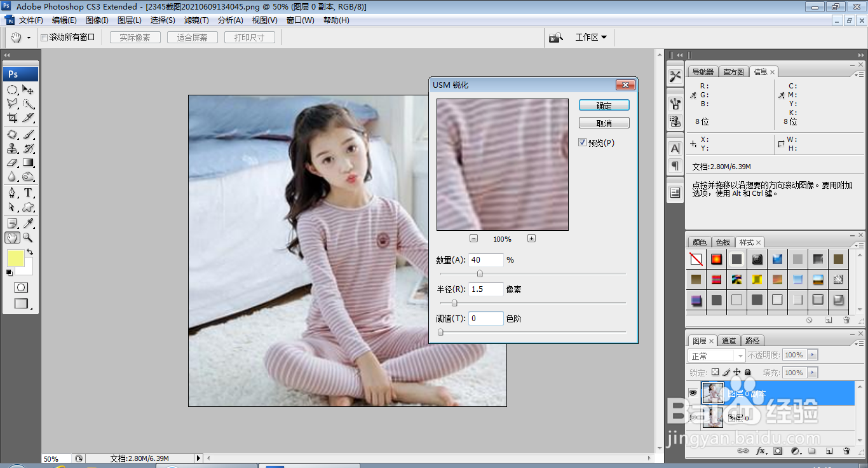Confirm sharpening with 确定 button

[604, 106]
